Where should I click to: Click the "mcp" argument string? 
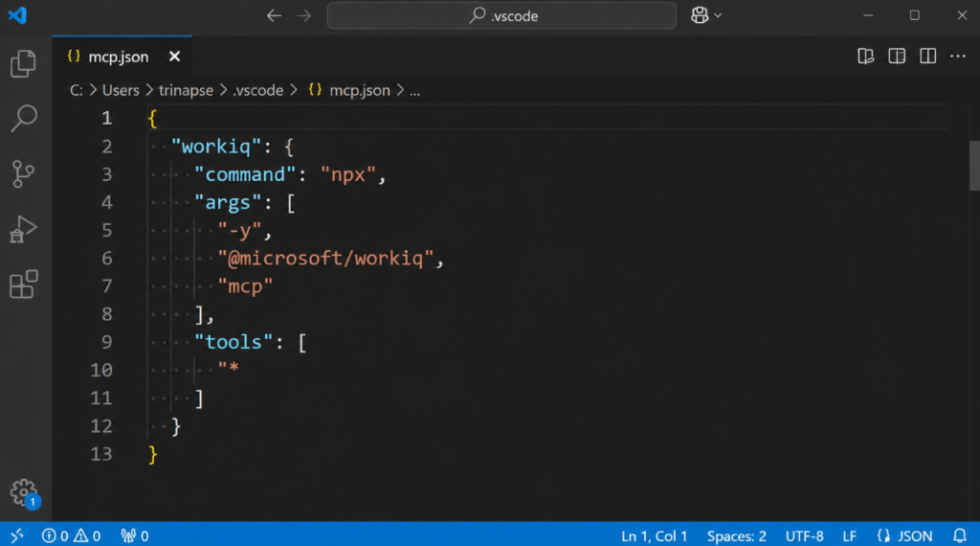[x=245, y=286]
